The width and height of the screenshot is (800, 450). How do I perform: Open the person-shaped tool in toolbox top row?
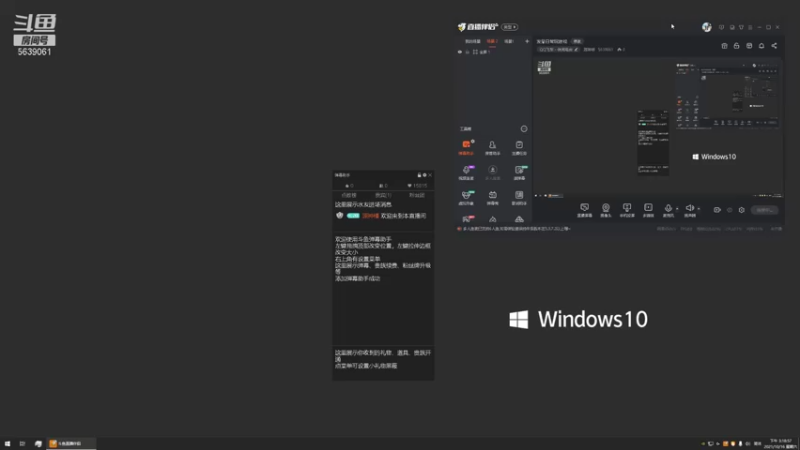(492, 147)
